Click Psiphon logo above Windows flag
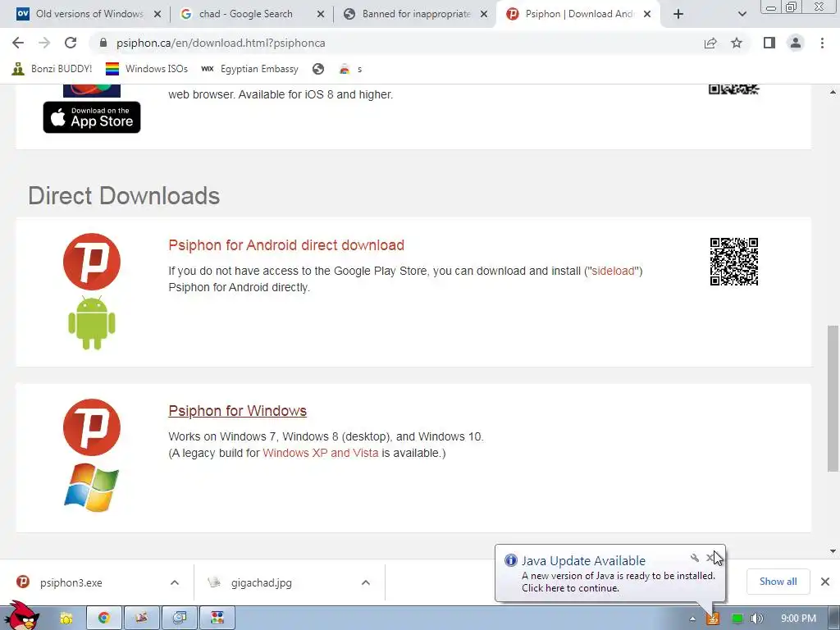The image size is (840, 630). (92, 427)
